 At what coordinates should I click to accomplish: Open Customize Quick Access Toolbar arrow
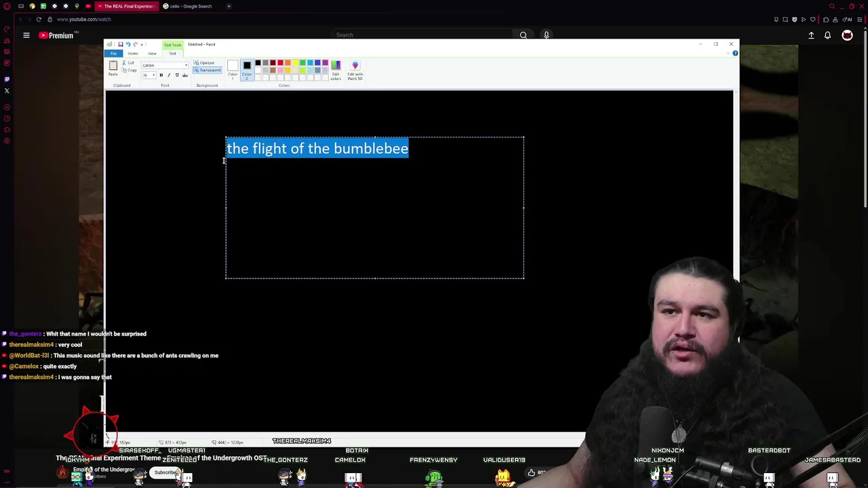point(142,44)
